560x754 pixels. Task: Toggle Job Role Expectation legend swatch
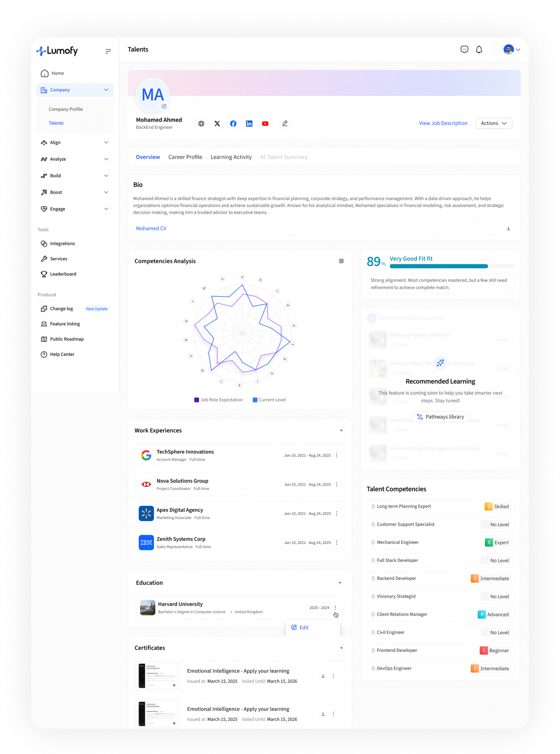pos(197,400)
